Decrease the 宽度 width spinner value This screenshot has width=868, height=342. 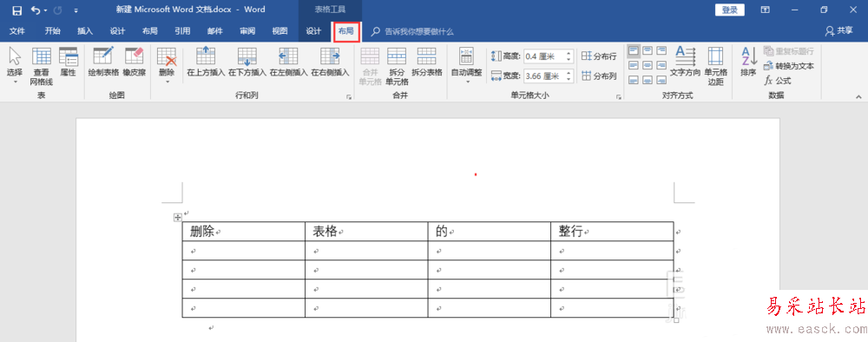(569, 79)
